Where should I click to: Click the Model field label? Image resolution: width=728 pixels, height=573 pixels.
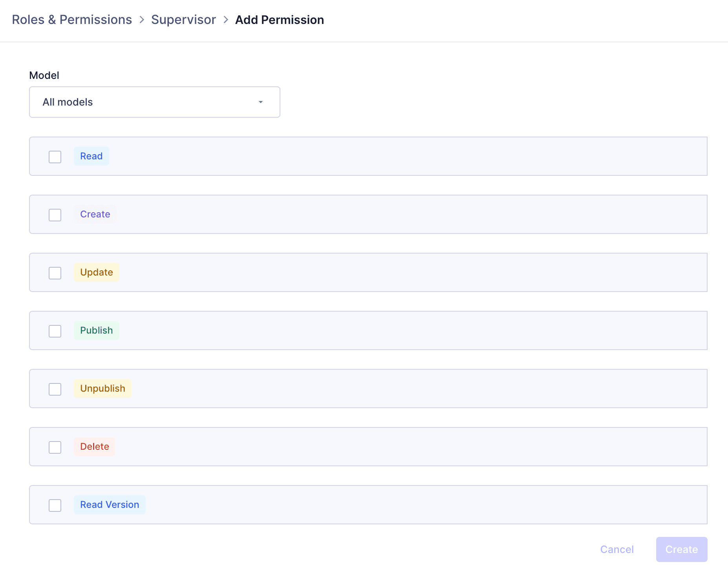pos(44,75)
